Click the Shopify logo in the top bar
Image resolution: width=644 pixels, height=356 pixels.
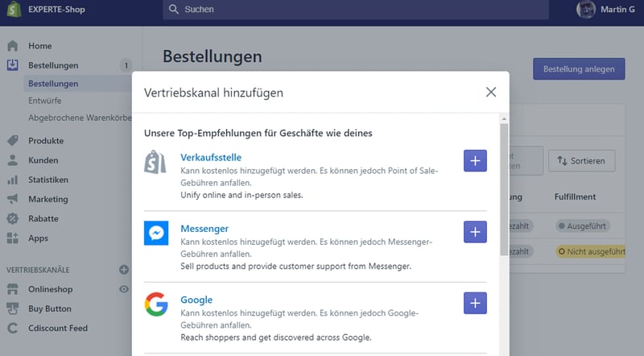pos(14,10)
